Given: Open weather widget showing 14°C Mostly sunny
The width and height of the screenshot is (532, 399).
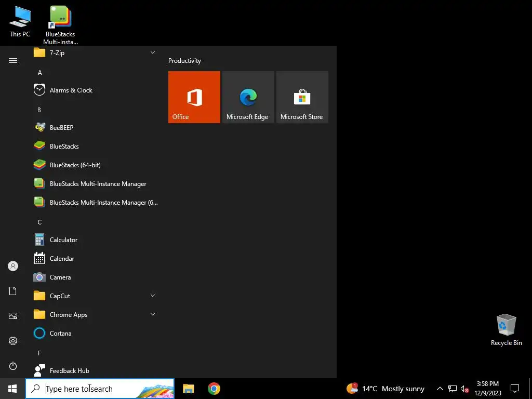Looking at the screenshot, I should pyautogui.click(x=385, y=389).
